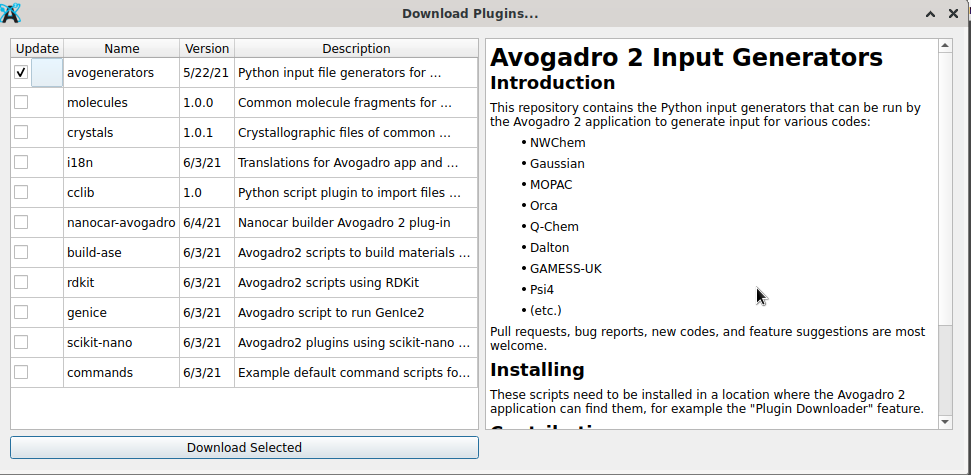Select the crystals name cell

[x=121, y=133]
